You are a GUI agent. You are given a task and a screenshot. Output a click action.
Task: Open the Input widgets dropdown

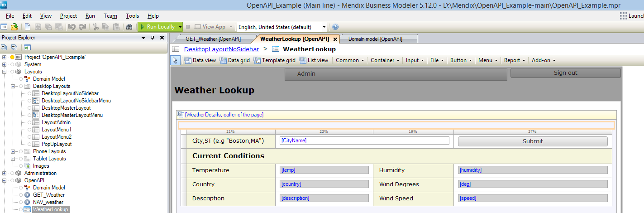click(415, 60)
